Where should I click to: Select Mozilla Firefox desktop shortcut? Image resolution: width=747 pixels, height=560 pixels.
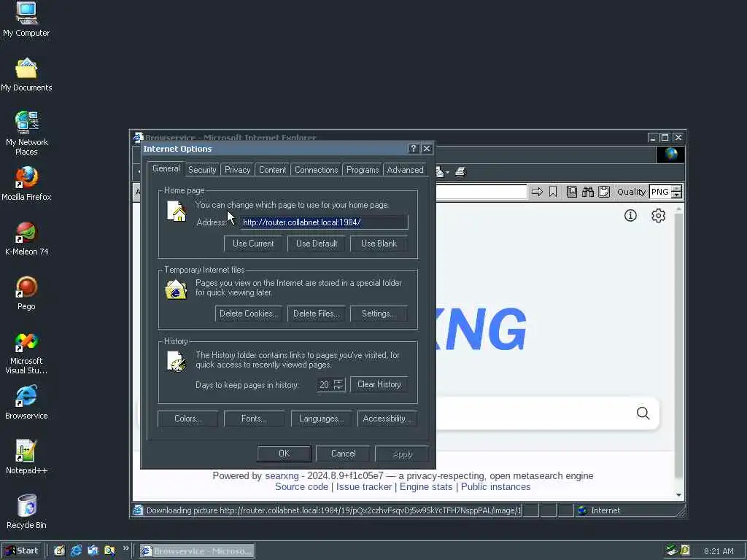(x=26, y=184)
